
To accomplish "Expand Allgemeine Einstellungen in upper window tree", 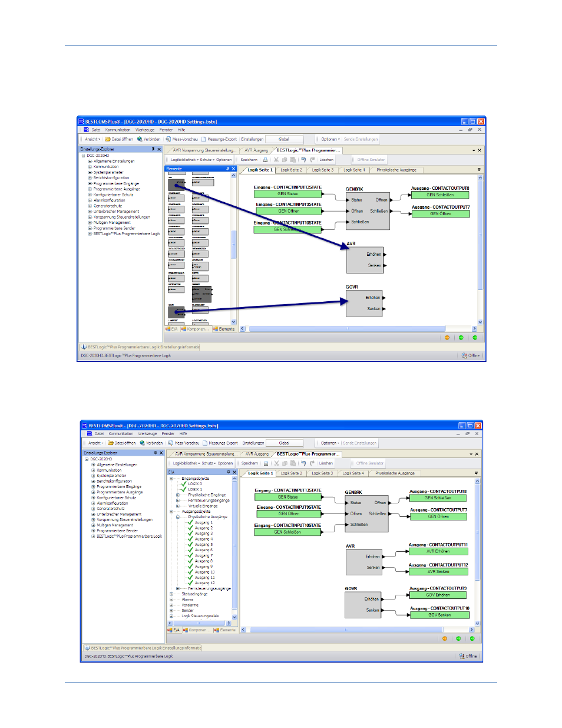I will coord(90,161).
